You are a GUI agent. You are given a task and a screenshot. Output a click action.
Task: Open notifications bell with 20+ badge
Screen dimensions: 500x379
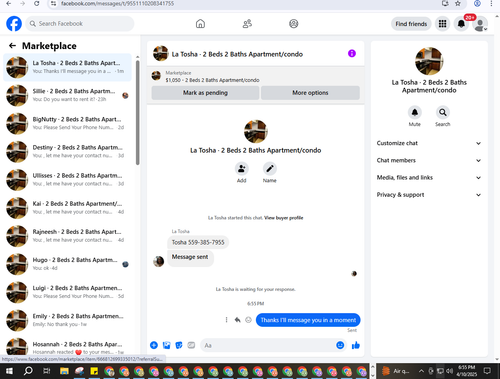click(x=461, y=24)
